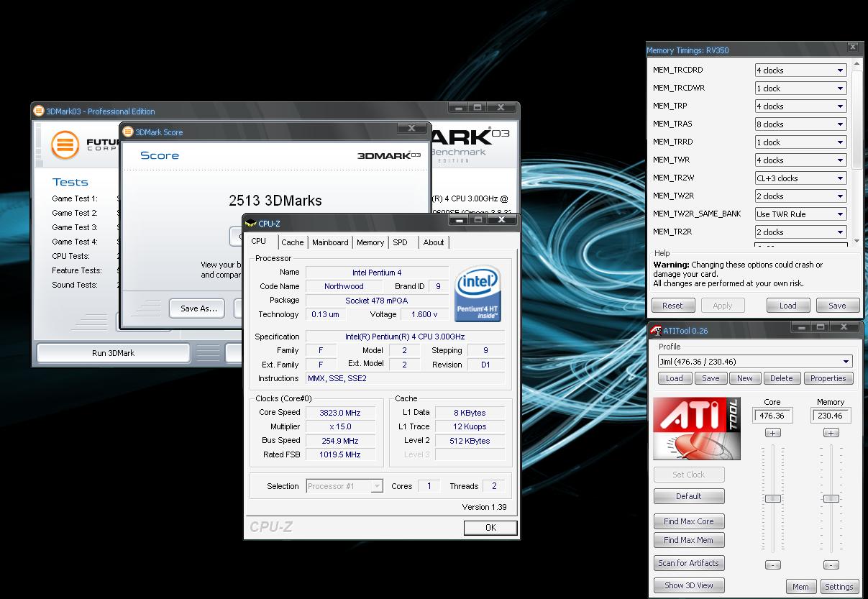
Task: Click the CPU-Z title bar icon
Action: pos(250,224)
